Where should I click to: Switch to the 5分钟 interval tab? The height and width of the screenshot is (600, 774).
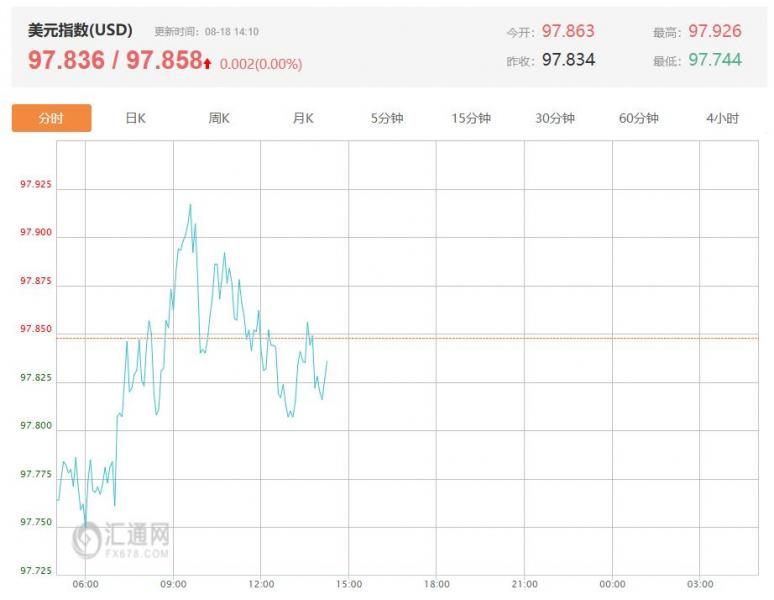point(387,118)
